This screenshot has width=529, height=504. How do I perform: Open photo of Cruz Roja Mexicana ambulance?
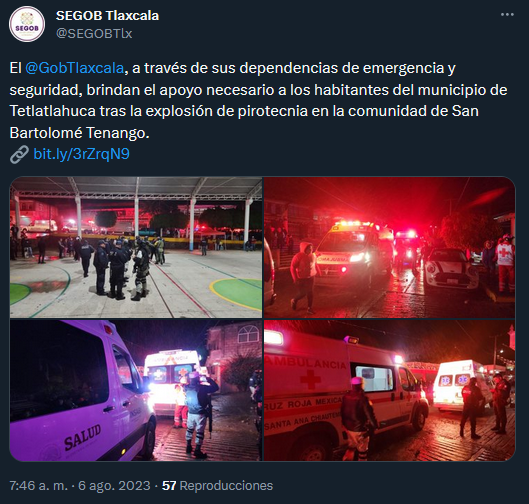tap(390, 390)
